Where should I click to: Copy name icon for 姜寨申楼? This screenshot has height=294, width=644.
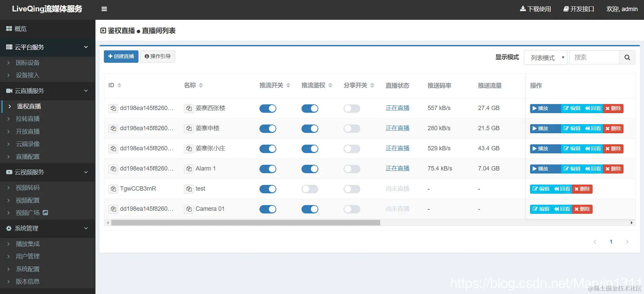[x=189, y=129]
